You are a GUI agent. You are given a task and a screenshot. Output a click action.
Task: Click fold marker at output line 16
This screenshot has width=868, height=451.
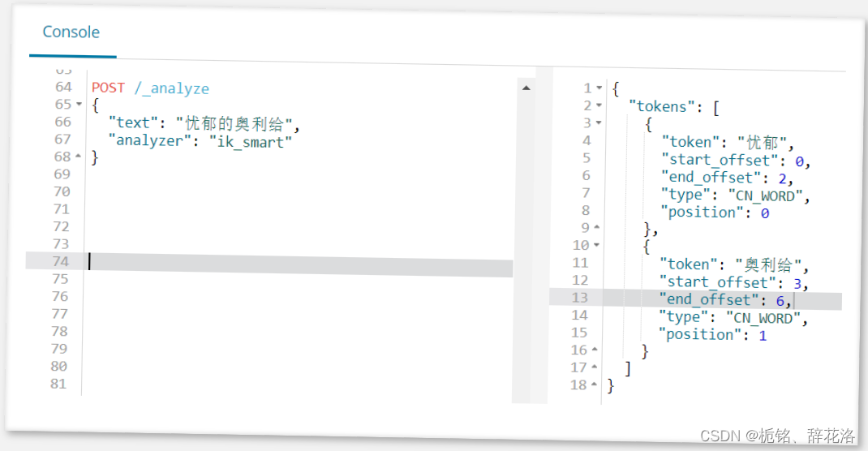pyautogui.click(x=595, y=349)
